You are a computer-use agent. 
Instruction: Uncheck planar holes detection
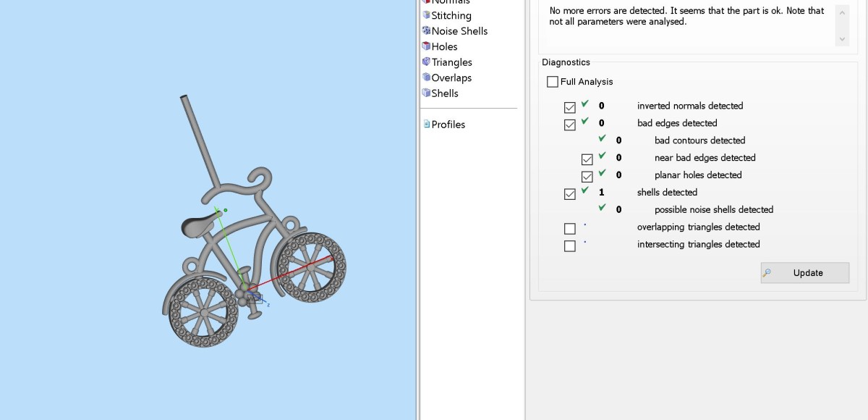[x=587, y=177]
